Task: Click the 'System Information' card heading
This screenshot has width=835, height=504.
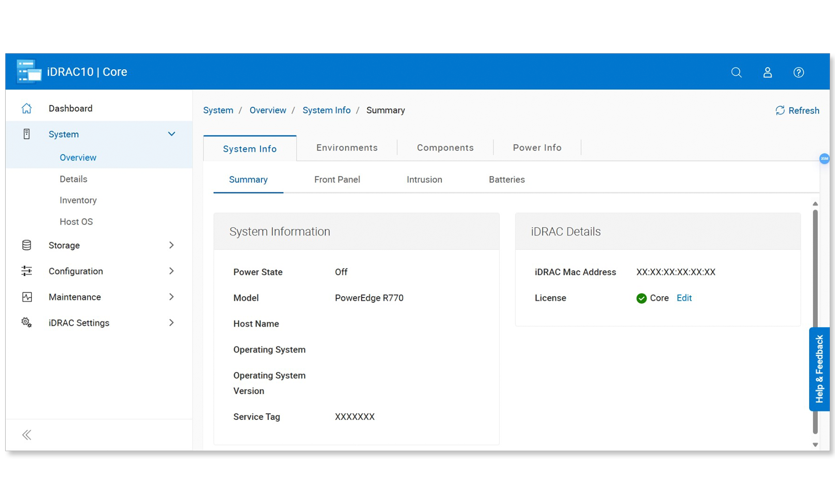Action: (x=280, y=232)
